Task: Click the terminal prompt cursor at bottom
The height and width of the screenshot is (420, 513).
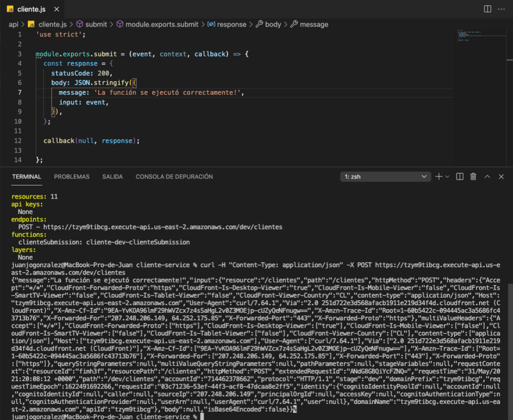Action: point(202,416)
